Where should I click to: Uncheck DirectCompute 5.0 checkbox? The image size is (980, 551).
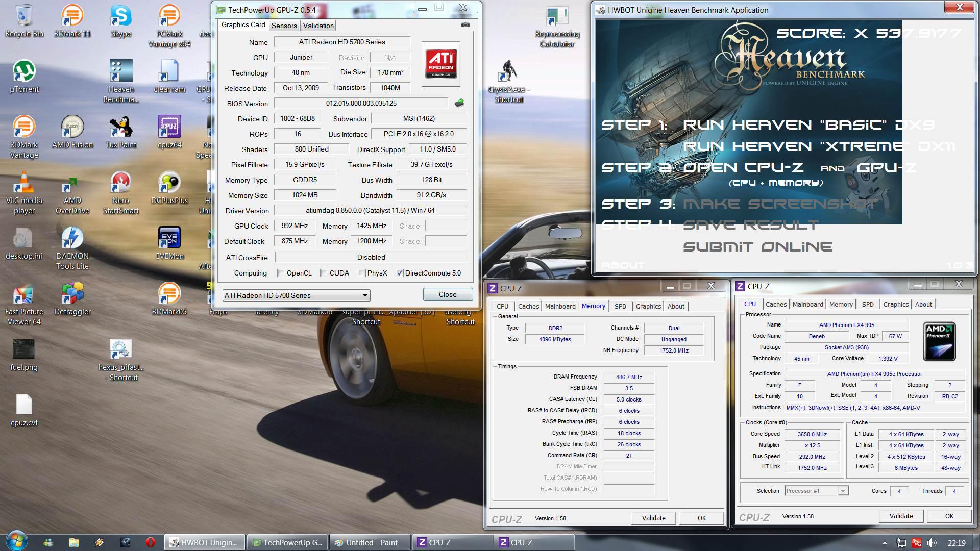click(400, 273)
